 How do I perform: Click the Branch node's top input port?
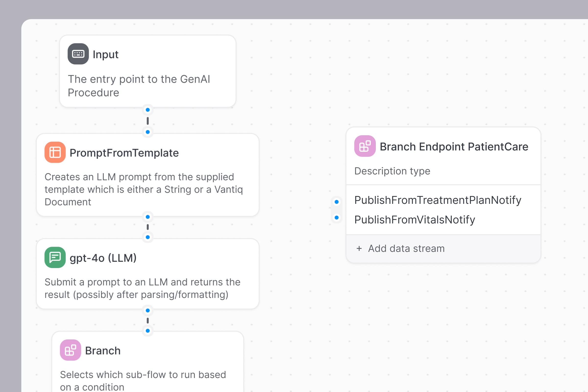(x=148, y=331)
